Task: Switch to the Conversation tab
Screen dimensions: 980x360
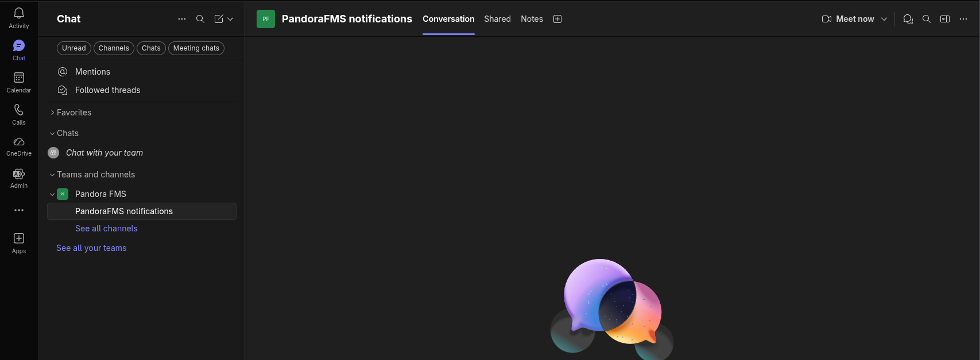Action: coord(448,19)
